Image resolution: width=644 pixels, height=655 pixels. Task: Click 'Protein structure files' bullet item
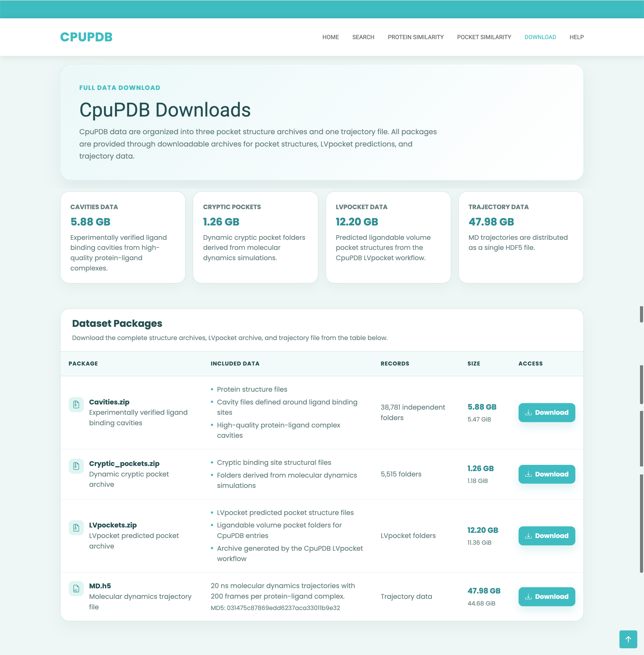click(252, 389)
